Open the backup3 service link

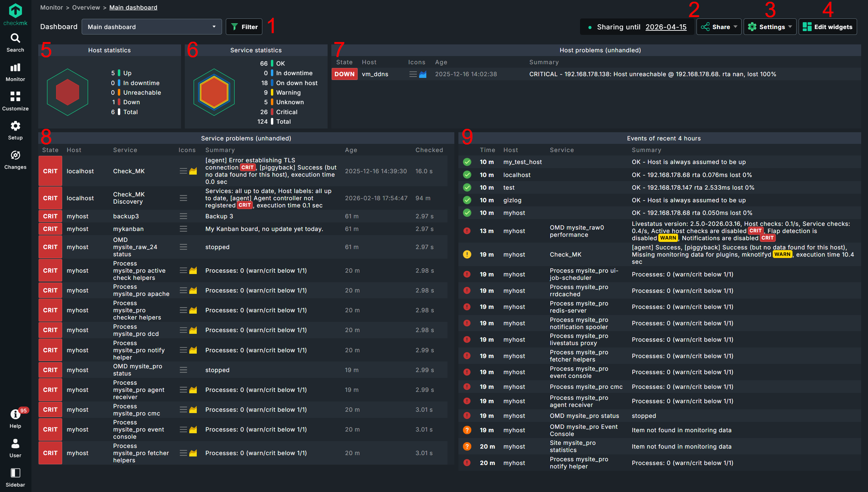pyautogui.click(x=126, y=216)
